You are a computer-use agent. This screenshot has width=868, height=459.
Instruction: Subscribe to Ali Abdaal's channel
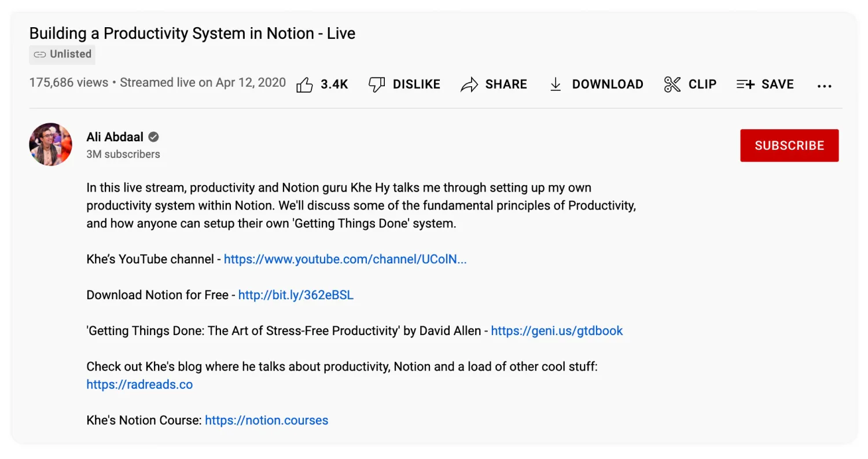click(789, 145)
